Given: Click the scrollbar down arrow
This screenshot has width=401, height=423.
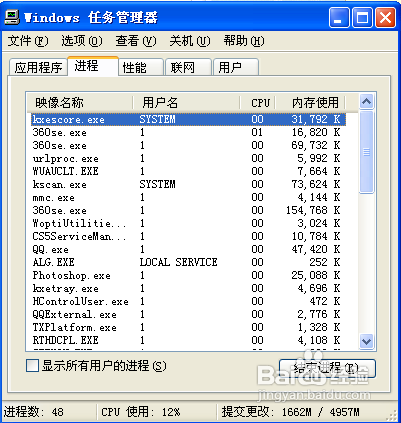Looking at the screenshot, I should [367, 341].
